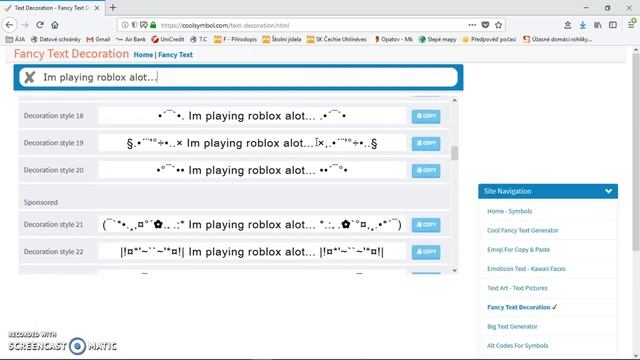Open the Gmail bookmark
This screenshot has width=640, height=360.
pos(98,39)
